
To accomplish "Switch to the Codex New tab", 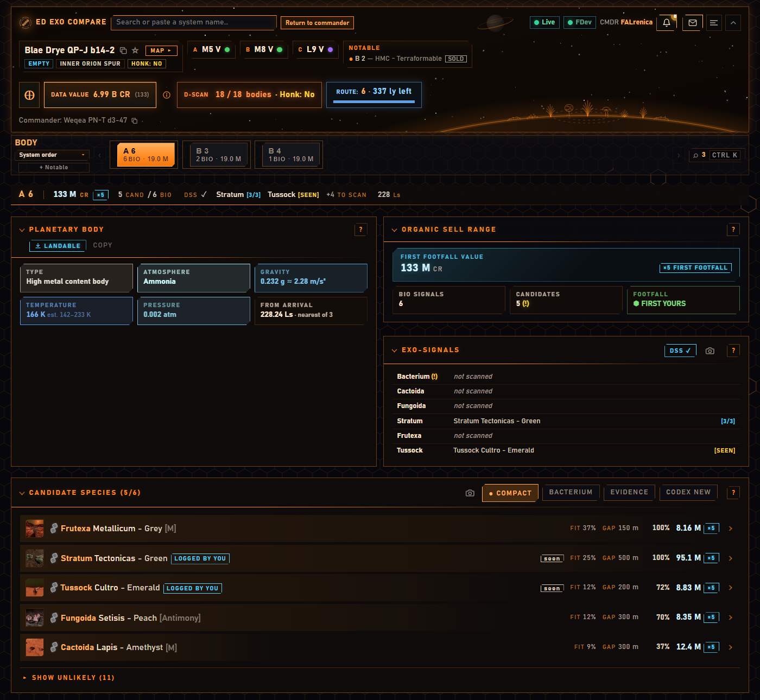I will [x=688, y=492].
